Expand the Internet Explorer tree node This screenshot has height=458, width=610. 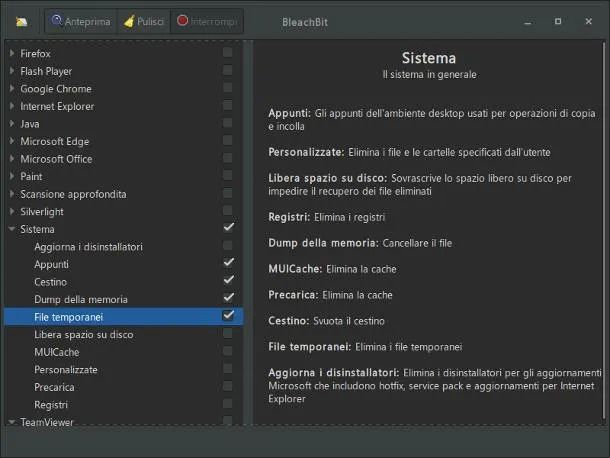[12, 105]
